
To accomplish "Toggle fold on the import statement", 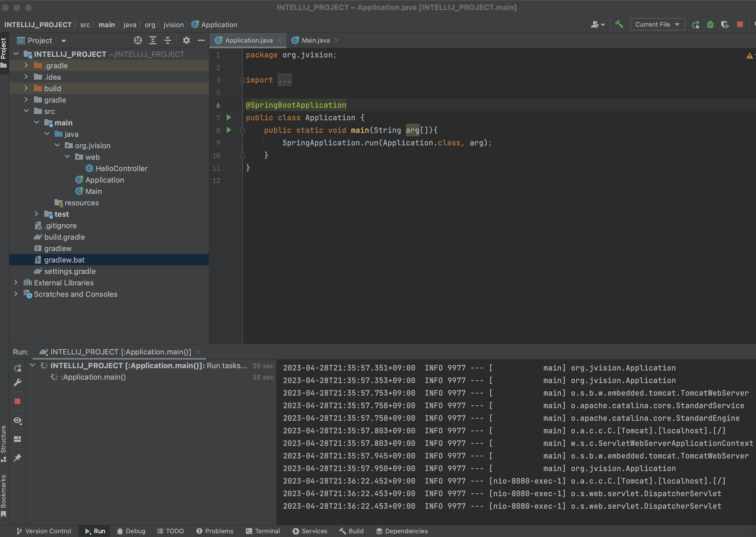I will (x=242, y=80).
